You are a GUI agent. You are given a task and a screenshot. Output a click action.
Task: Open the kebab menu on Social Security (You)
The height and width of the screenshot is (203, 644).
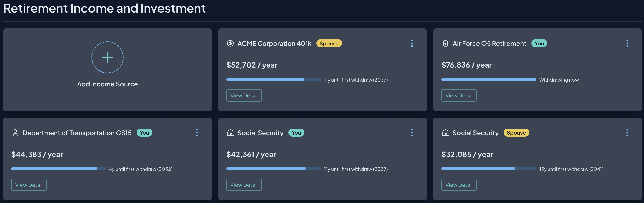point(412,133)
